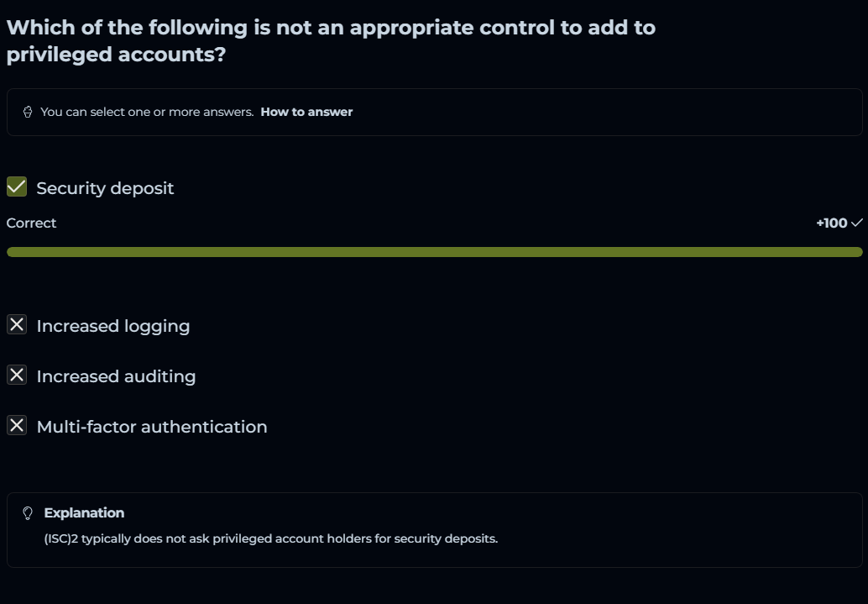Click the 'Correct' result label
868x604 pixels.
(32, 223)
